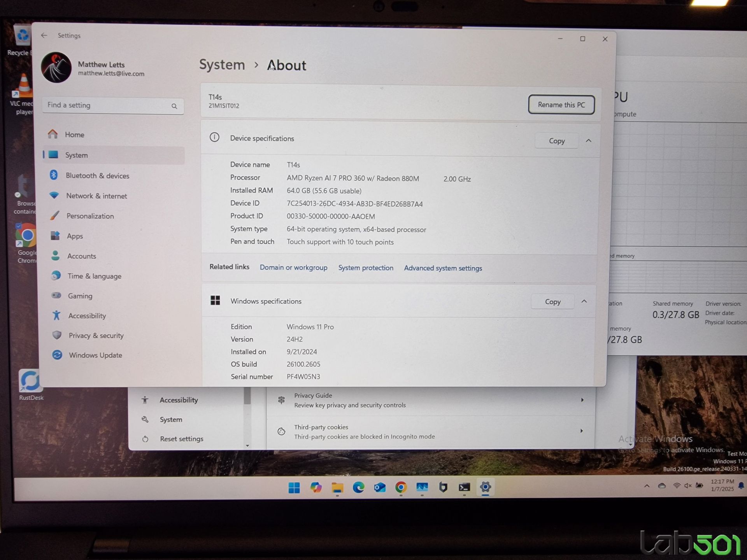Collapse the Device specifications section
Screen dimensions: 747x560
pyautogui.click(x=589, y=141)
